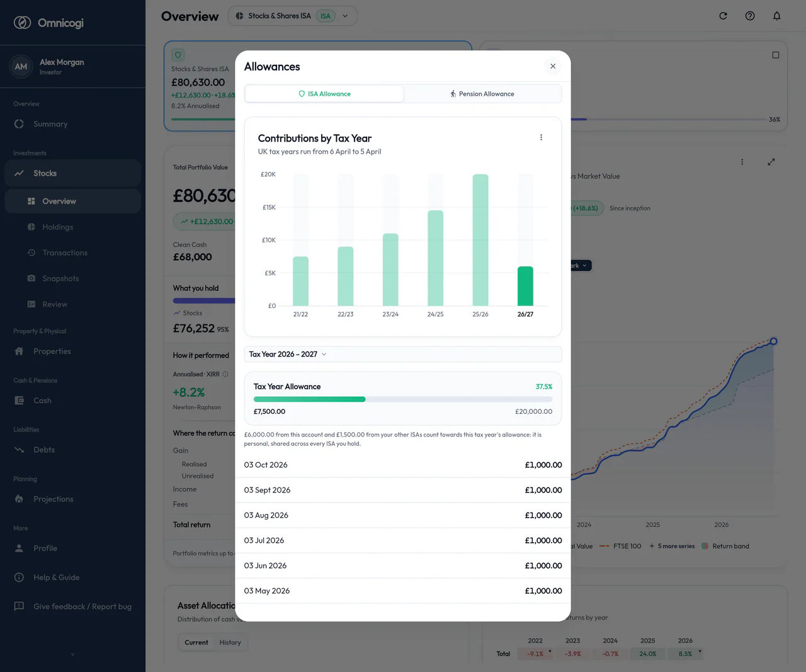Select the 25/26 contribution bar

pyautogui.click(x=480, y=240)
